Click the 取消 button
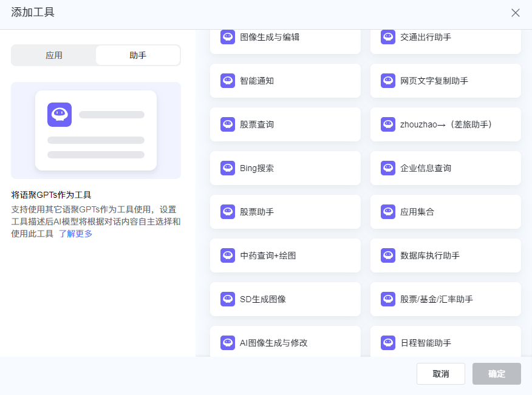The width and height of the screenshot is (532, 395). pyautogui.click(x=441, y=374)
